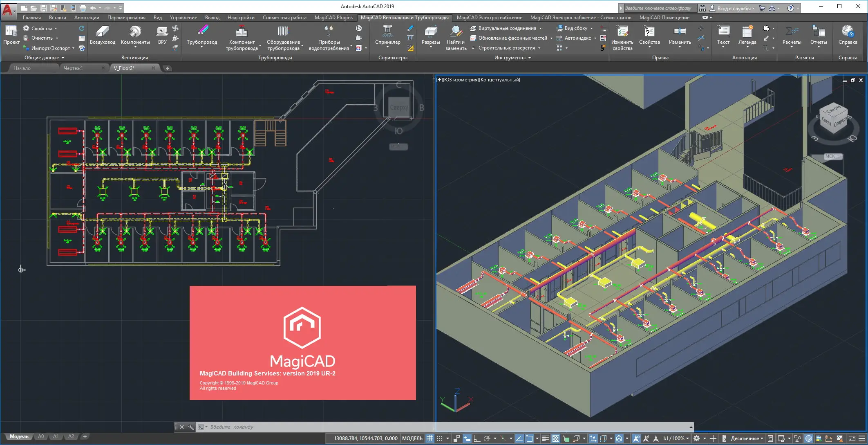Screen dimensions: 868x445
Task: Click the Plot printer icon in quick access
Action: point(83,8)
